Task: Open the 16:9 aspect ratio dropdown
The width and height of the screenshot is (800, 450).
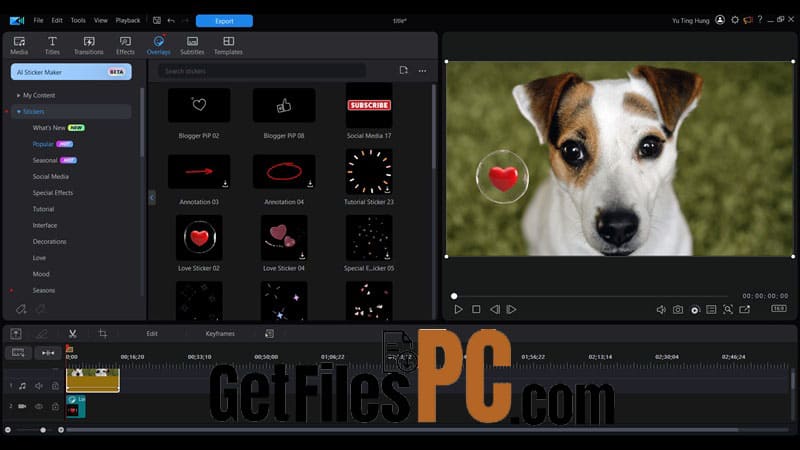Action: tap(779, 308)
